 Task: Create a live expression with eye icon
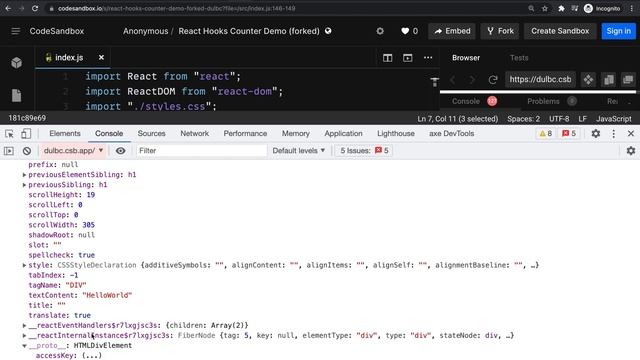tap(120, 151)
